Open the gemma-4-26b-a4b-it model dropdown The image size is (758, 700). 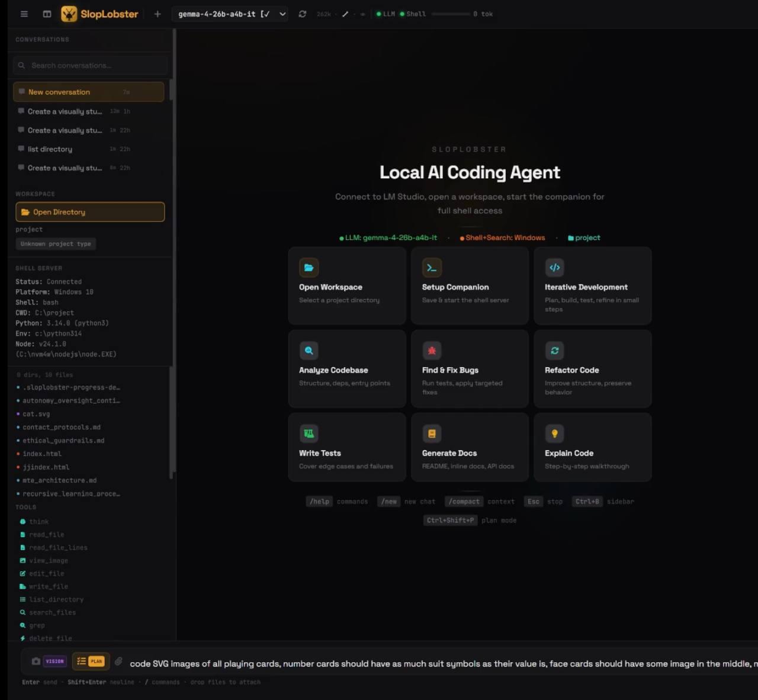(x=230, y=14)
